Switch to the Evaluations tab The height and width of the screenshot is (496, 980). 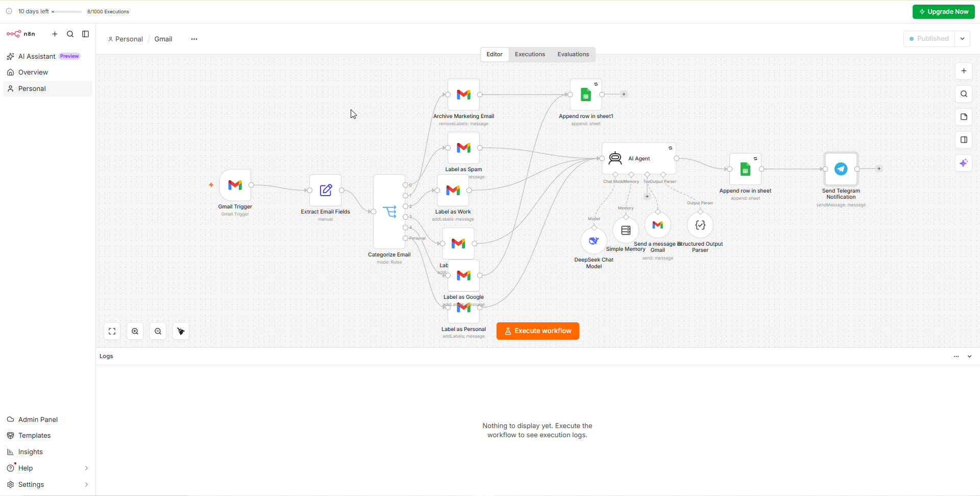[x=573, y=55]
